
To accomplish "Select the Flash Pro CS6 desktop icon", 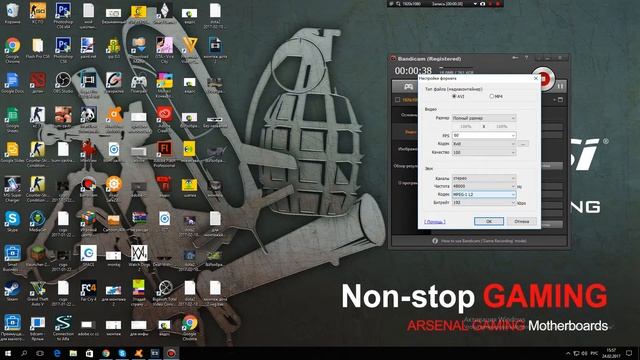I will point(38,47).
